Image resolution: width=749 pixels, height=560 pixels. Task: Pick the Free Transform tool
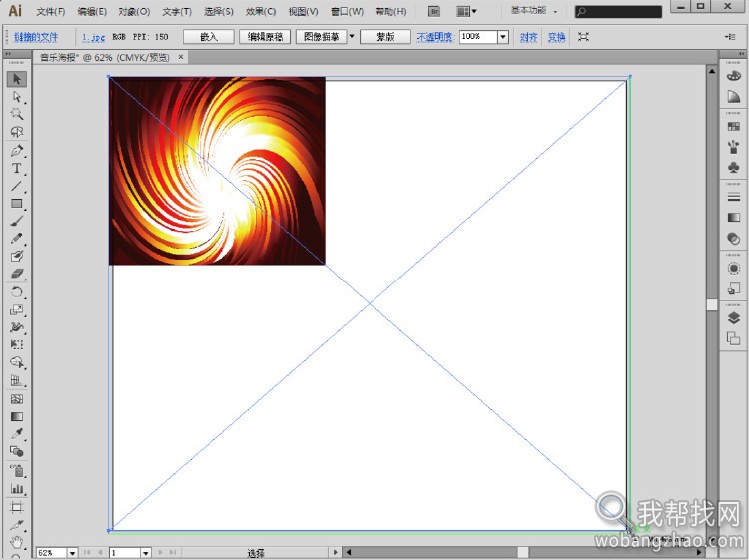tap(17, 344)
